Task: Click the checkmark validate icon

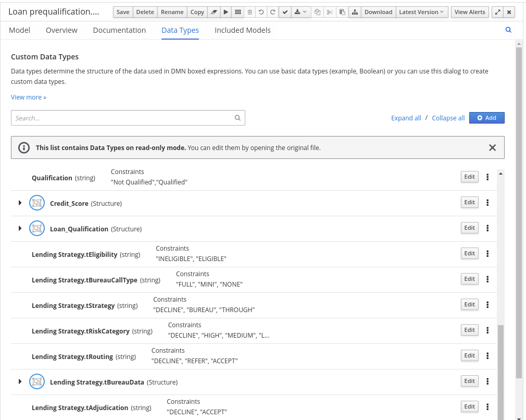Action: point(285,12)
